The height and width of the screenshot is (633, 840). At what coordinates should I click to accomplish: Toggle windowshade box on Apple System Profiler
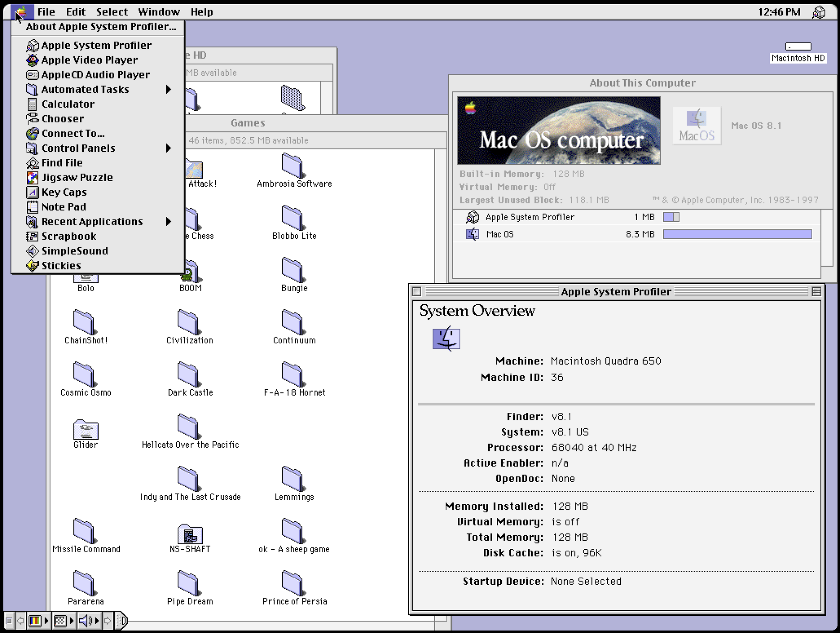click(x=816, y=292)
